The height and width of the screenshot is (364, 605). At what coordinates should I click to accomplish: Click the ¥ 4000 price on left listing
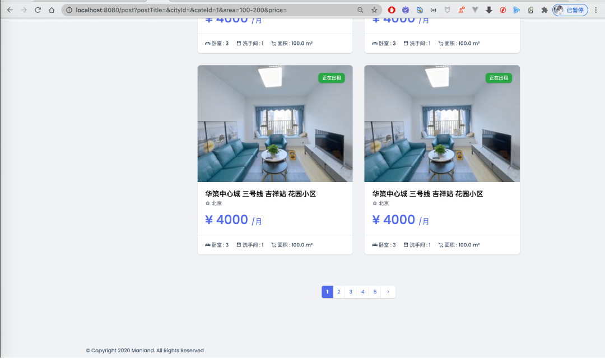click(234, 220)
